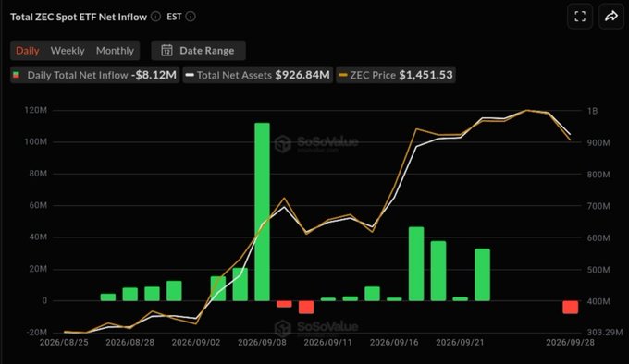The height and width of the screenshot is (364, 629).
Task: Open info tooltip beside Total ZEC Spot ETF Net Inflow
Action: pos(155,17)
